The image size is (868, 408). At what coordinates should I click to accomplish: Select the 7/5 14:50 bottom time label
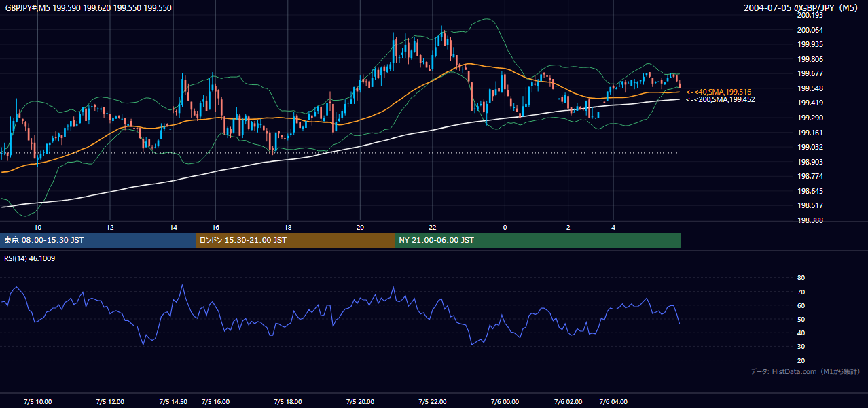[x=173, y=402]
